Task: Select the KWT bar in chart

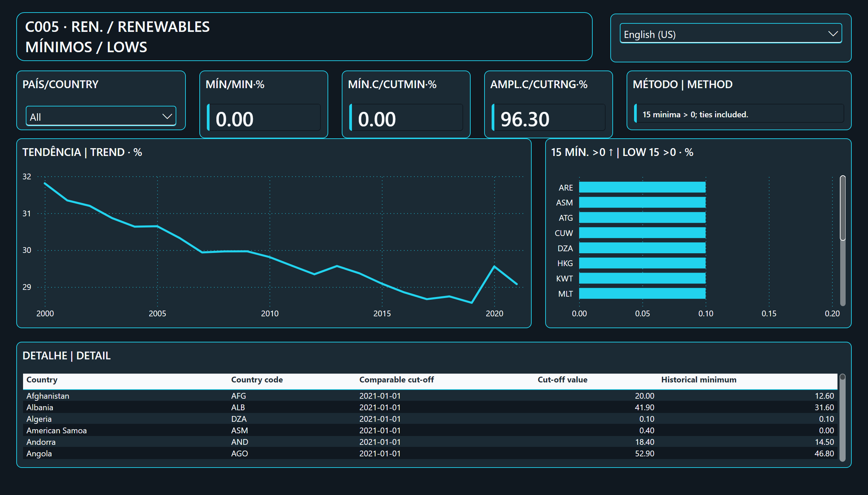Action: click(642, 278)
